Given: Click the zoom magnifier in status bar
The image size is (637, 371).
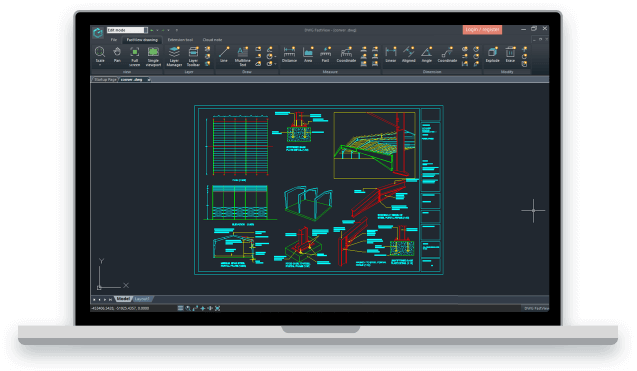Looking at the screenshot, I should tap(188, 308).
